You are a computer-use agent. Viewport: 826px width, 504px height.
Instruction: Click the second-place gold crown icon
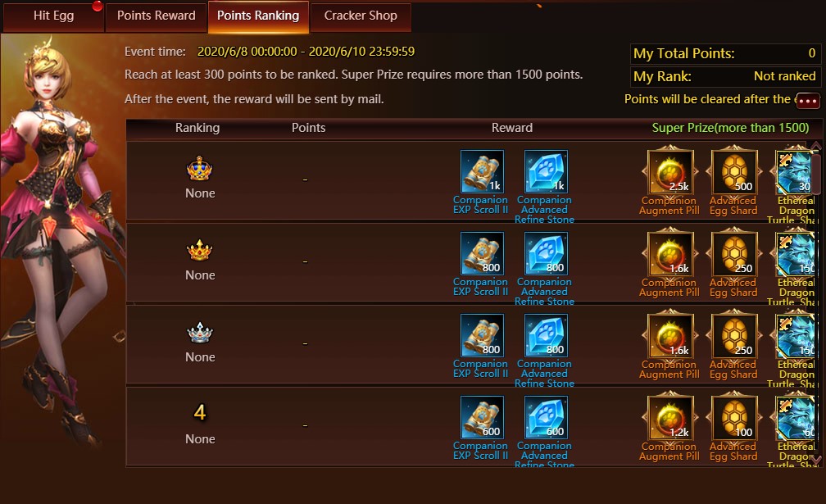200,250
